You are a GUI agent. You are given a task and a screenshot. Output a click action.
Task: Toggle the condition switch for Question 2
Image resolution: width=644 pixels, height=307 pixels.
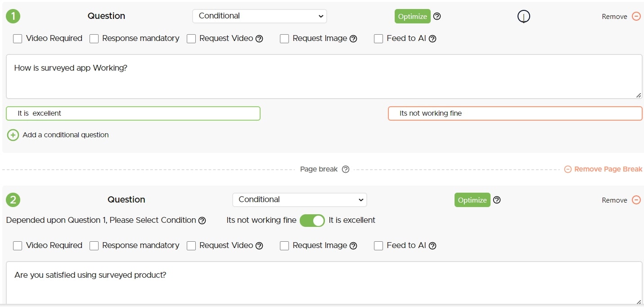[x=312, y=221]
